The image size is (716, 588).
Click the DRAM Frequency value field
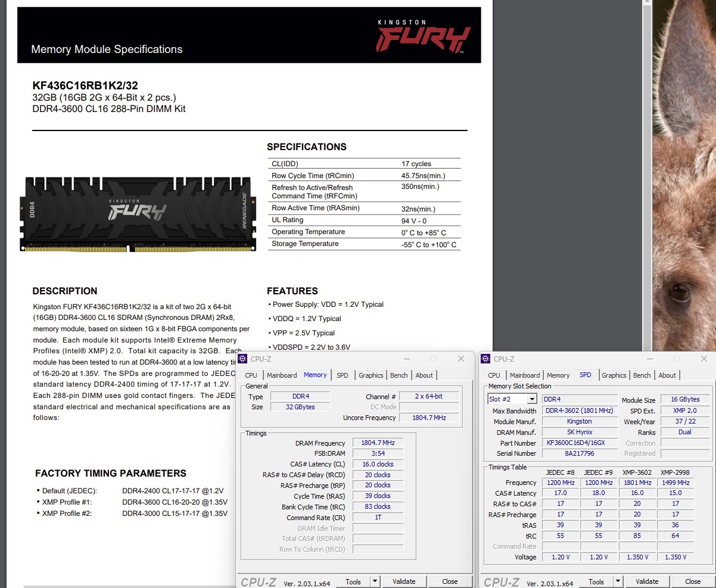378,443
